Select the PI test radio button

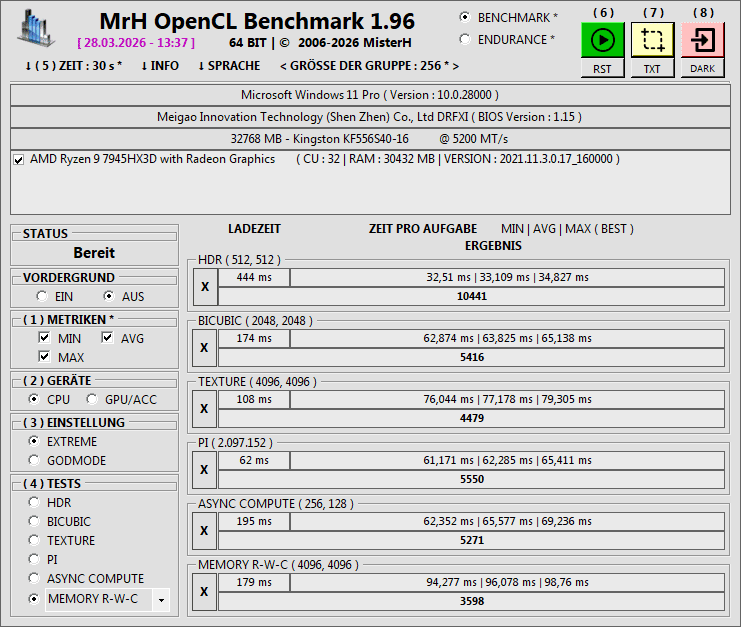(34, 559)
